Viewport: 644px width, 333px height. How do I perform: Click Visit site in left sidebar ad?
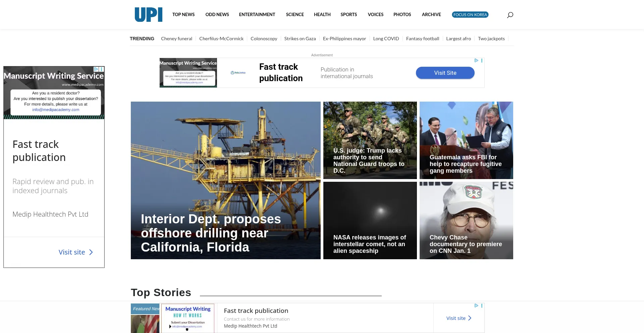(x=75, y=252)
